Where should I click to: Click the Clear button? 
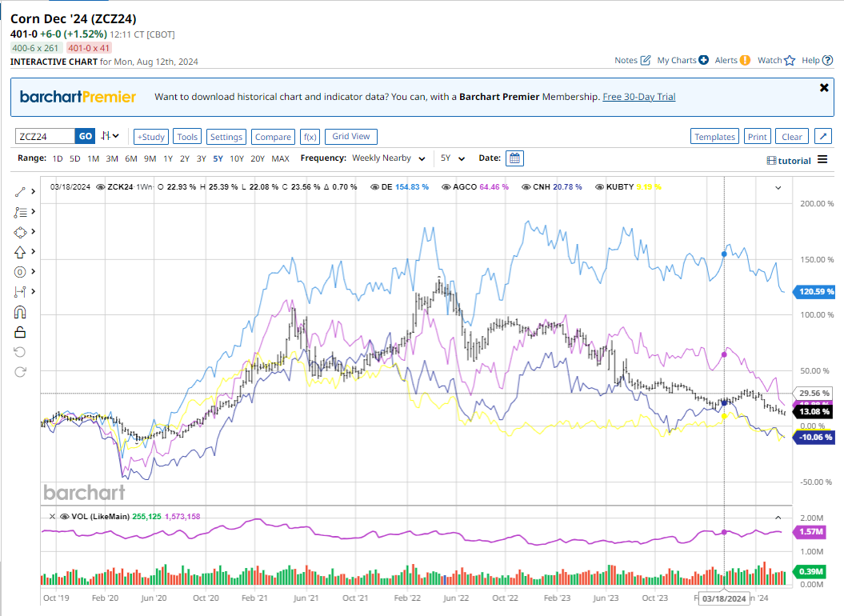(792, 137)
